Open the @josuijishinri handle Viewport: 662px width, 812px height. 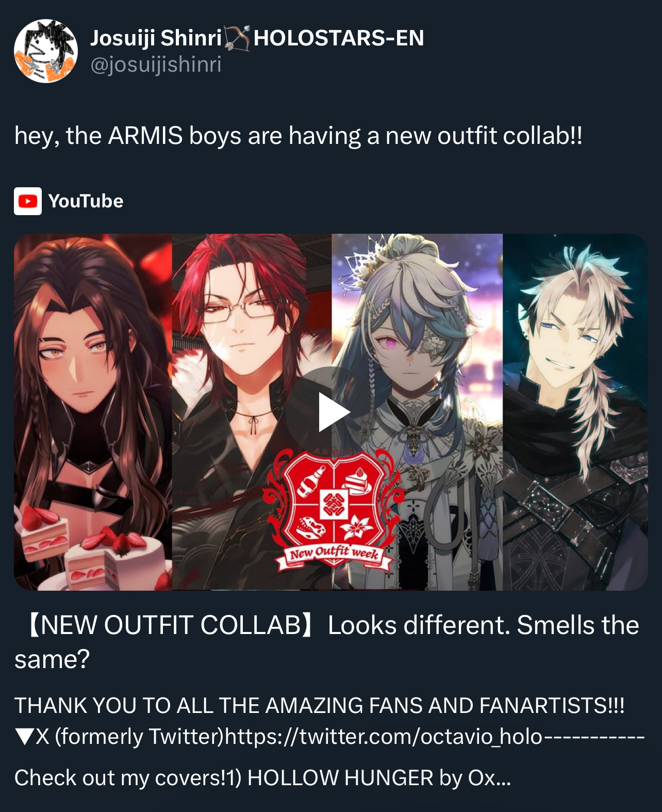(156, 65)
